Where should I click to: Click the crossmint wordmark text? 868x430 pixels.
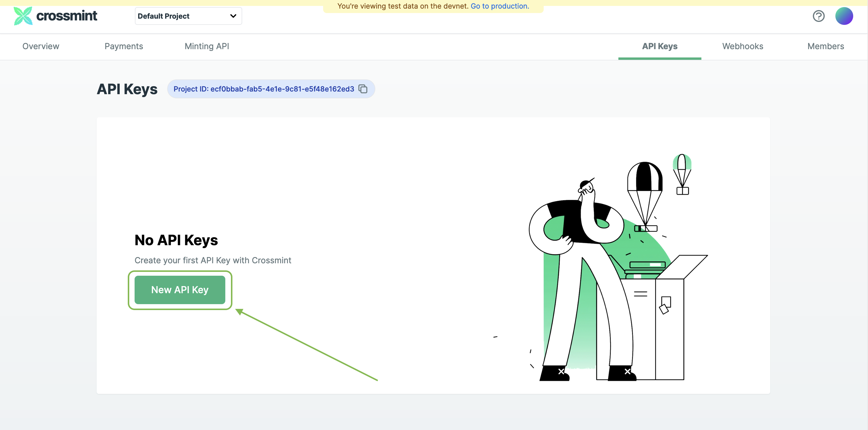tap(67, 16)
